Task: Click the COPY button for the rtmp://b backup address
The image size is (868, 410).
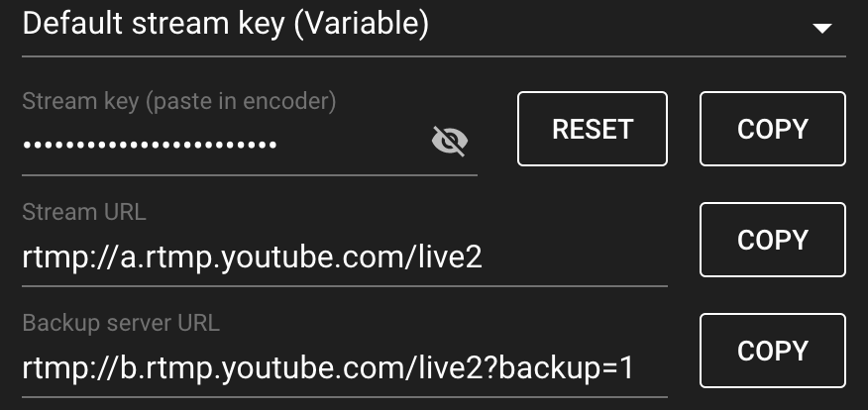Action: point(773,351)
